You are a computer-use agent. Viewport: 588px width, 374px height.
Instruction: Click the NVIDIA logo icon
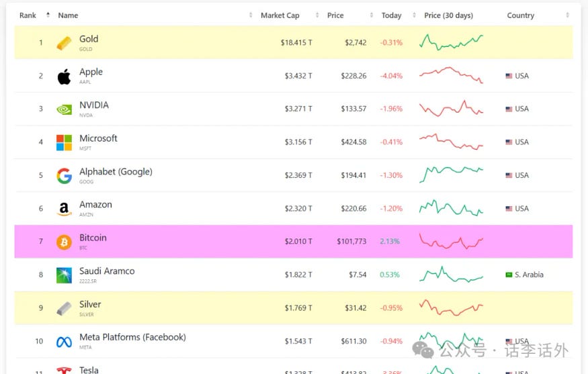[x=64, y=109]
